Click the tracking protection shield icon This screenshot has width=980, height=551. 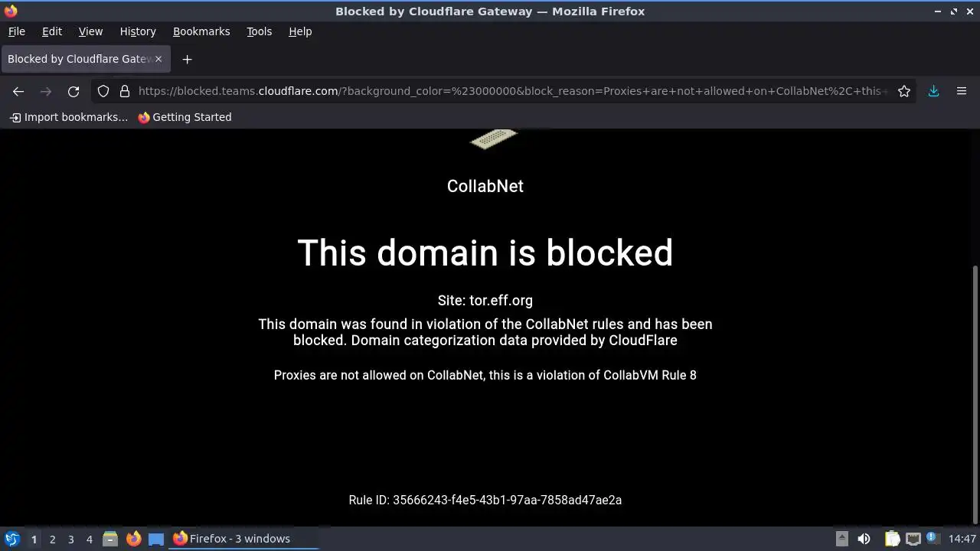(x=103, y=91)
